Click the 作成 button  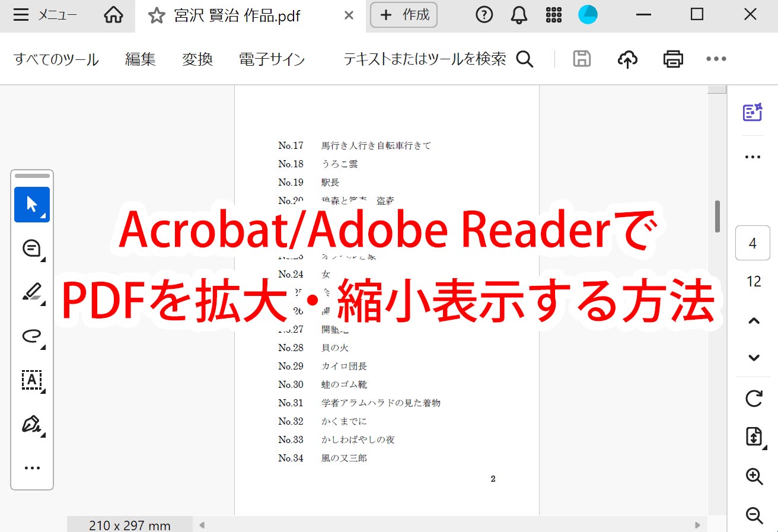pos(404,15)
